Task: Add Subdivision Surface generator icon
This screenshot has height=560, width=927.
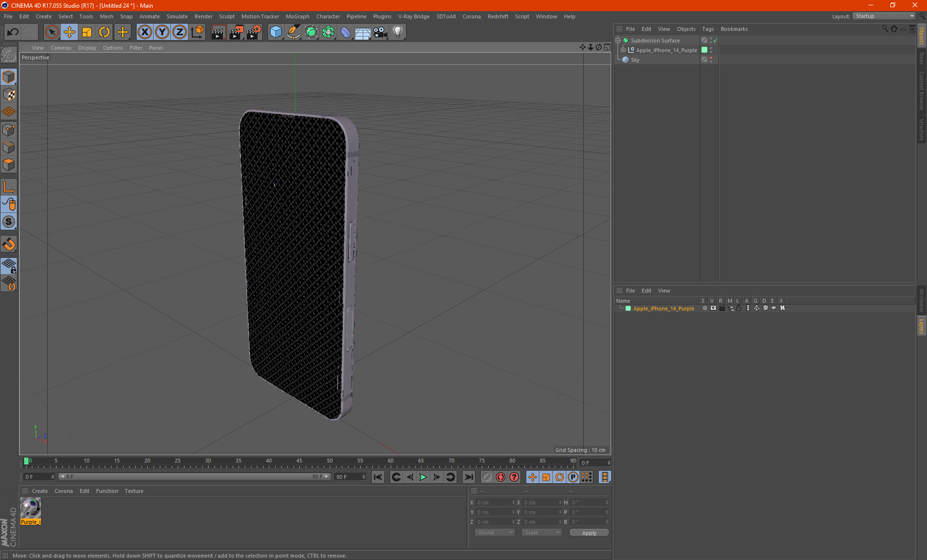Action: 311,32
